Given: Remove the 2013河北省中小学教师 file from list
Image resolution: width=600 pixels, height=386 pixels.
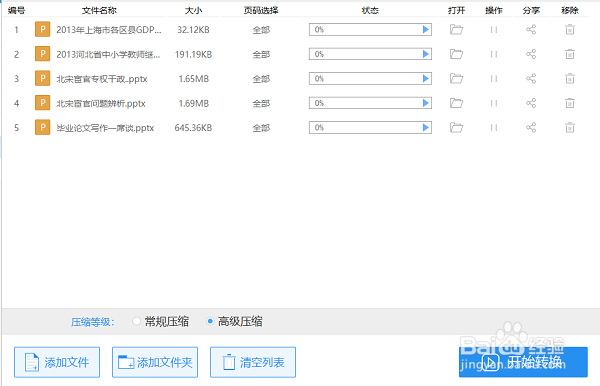Looking at the screenshot, I should [570, 54].
